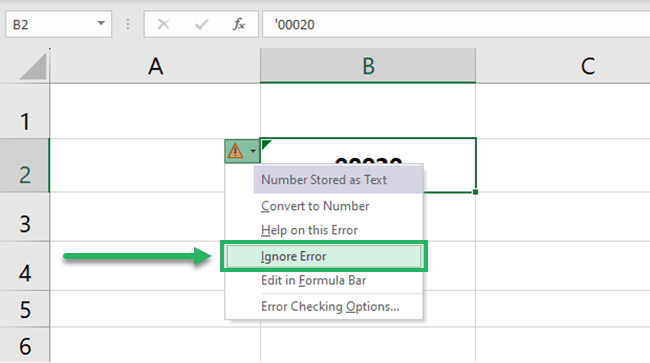This screenshot has height=363, width=650.
Task: Click the fill handle of cell B2
Action: coord(475,192)
